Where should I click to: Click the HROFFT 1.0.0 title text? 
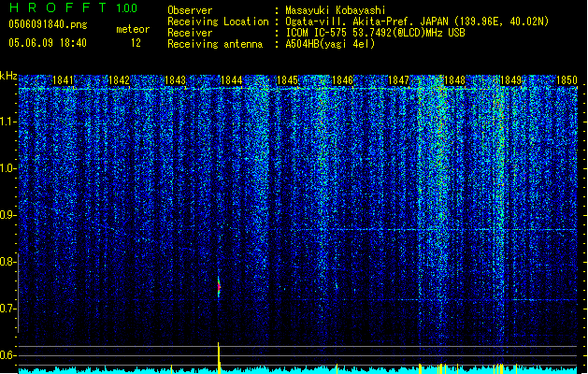click(x=73, y=7)
